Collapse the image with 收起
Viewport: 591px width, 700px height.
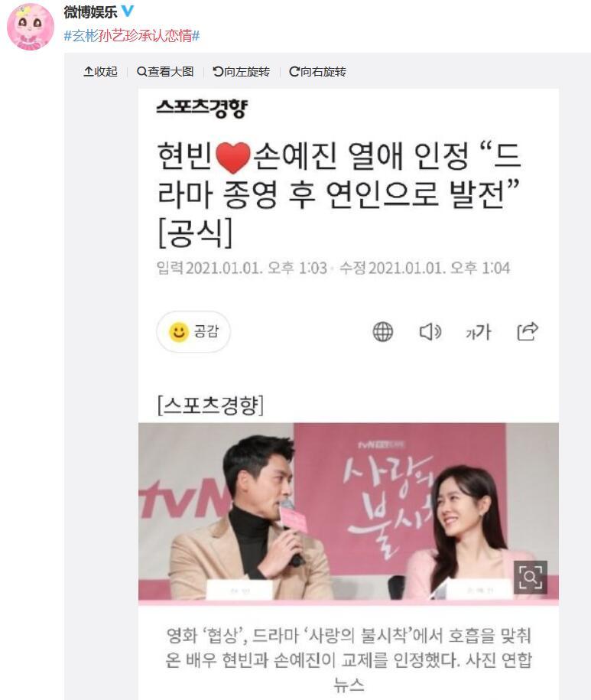click(x=101, y=71)
